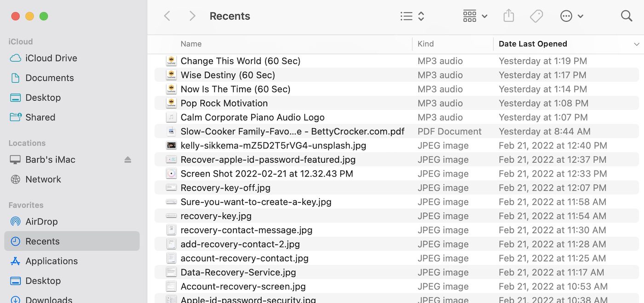Open AirDrop in the sidebar
The image size is (644, 303).
click(x=41, y=222)
